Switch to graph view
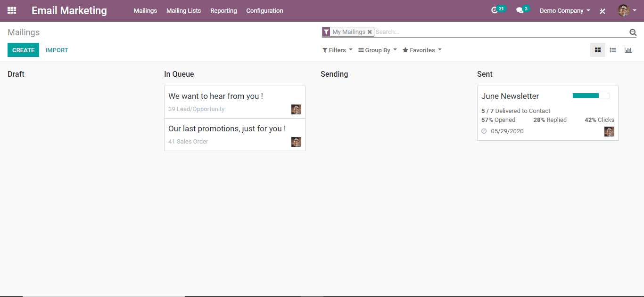Screen dimensions: 644x297 628,50
